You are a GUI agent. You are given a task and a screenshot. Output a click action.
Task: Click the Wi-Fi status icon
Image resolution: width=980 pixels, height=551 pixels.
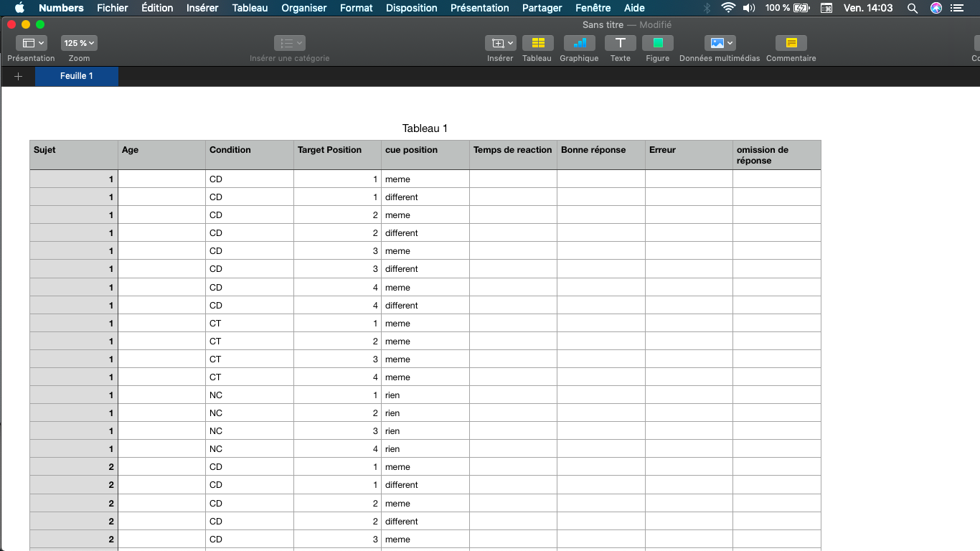coord(729,8)
